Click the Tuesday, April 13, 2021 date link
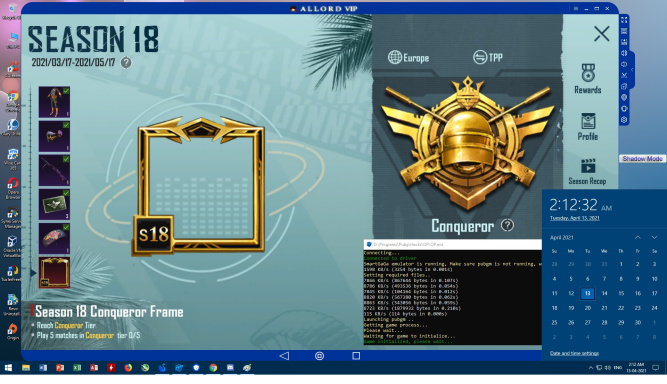 (x=575, y=218)
